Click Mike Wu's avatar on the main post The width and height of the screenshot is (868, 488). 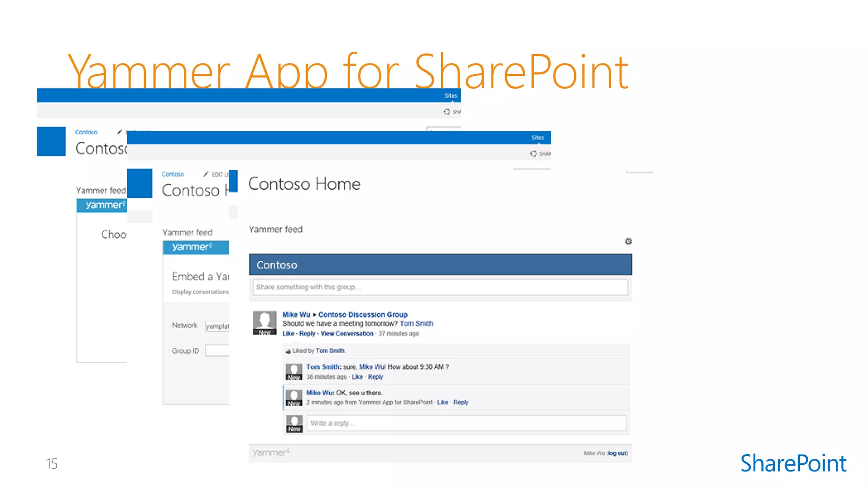click(264, 323)
